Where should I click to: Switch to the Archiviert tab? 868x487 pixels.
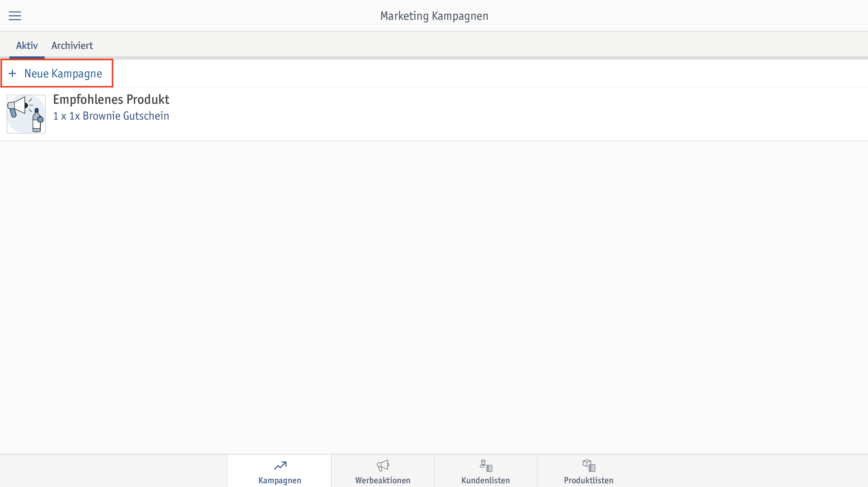72,46
